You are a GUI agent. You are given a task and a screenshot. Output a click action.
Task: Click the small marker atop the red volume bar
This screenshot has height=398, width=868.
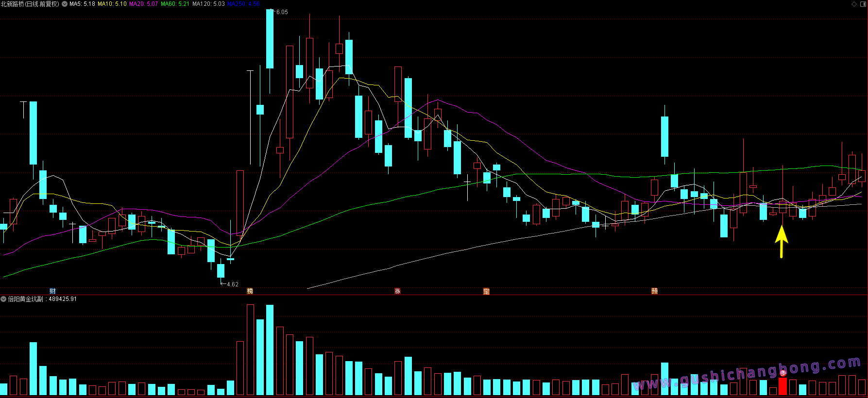pos(783,373)
